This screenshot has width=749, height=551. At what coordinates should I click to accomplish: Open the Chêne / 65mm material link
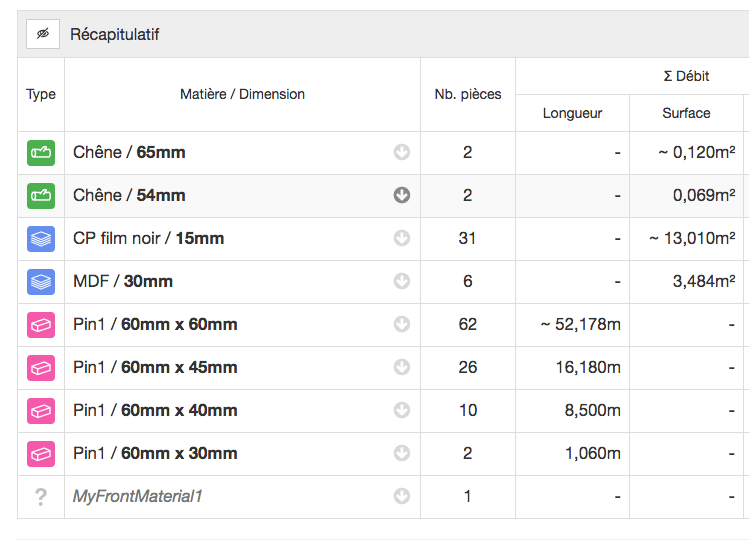129,152
